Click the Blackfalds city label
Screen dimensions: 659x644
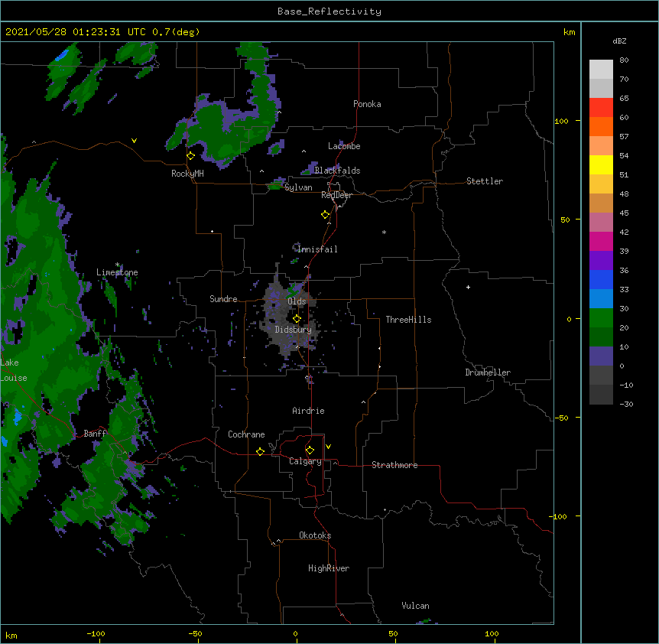[337, 171]
